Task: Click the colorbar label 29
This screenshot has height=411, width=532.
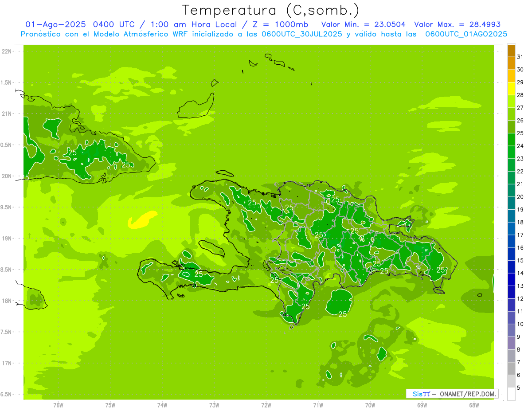Action: 520,82
